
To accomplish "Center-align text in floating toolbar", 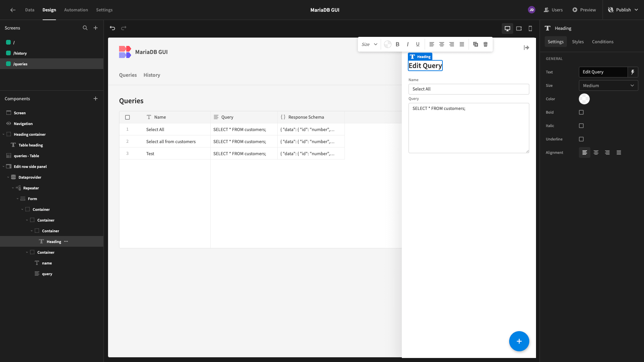I will (x=442, y=44).
